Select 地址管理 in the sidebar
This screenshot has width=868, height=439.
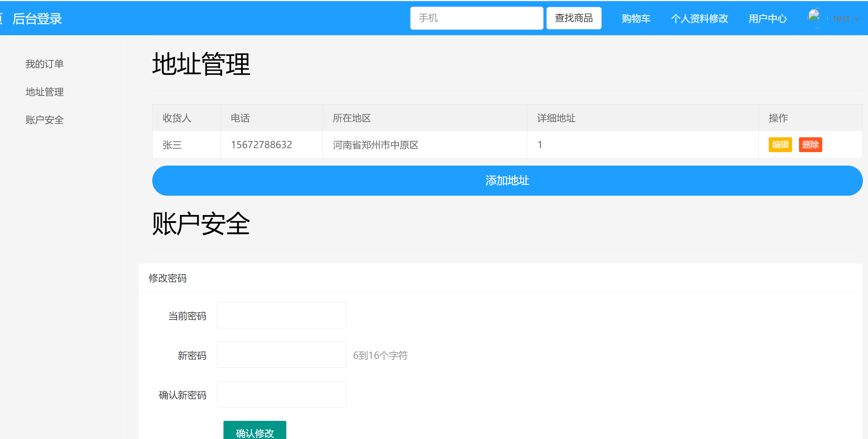pos(44,92)
